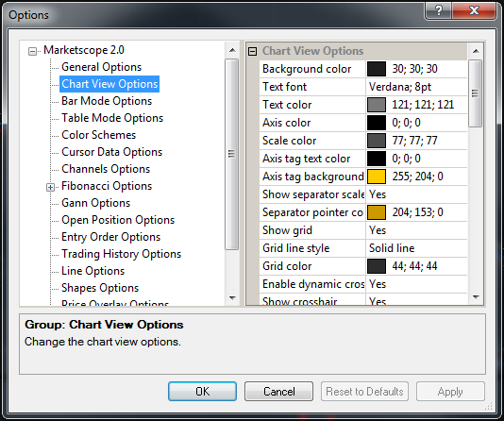
Task: Click the Axis color swatch
Action: 377,123
